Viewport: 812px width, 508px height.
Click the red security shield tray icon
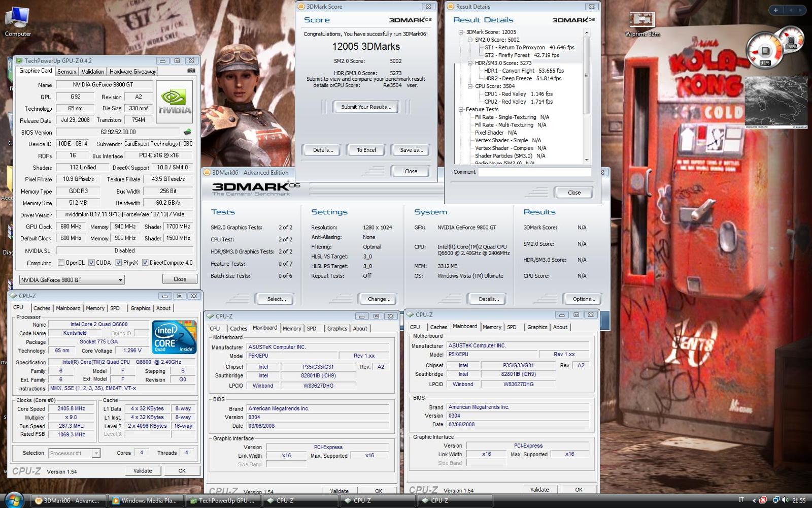point(763,500)
